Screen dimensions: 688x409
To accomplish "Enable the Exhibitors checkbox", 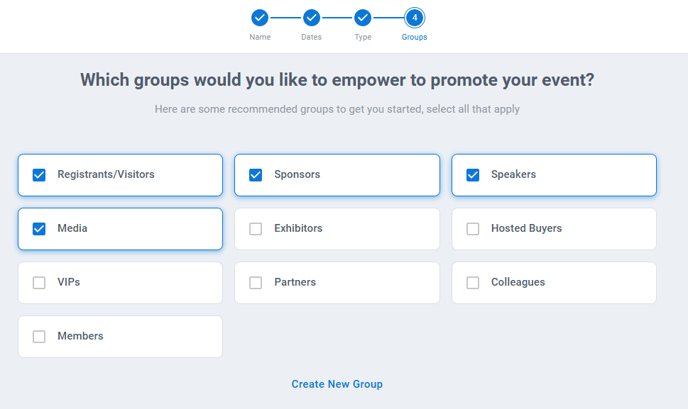I will pyautogui.click(x=255, y=229).
